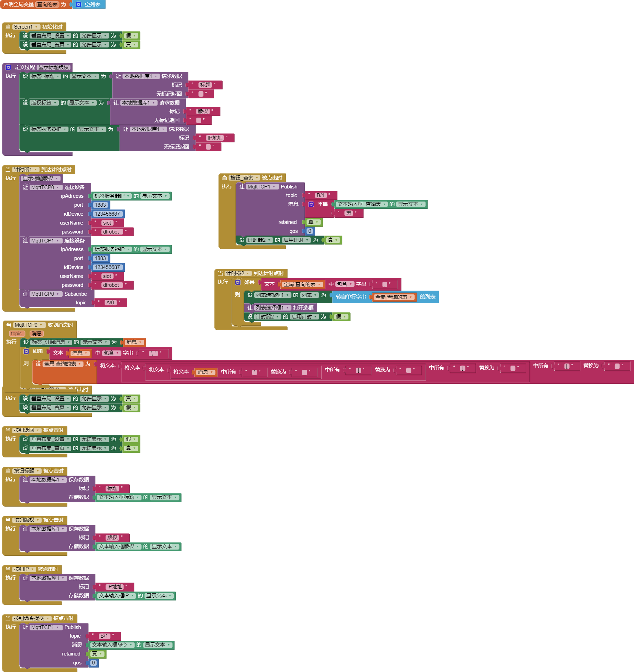Open mutator gear on 定义过程 显示标题版权 block

8,67
